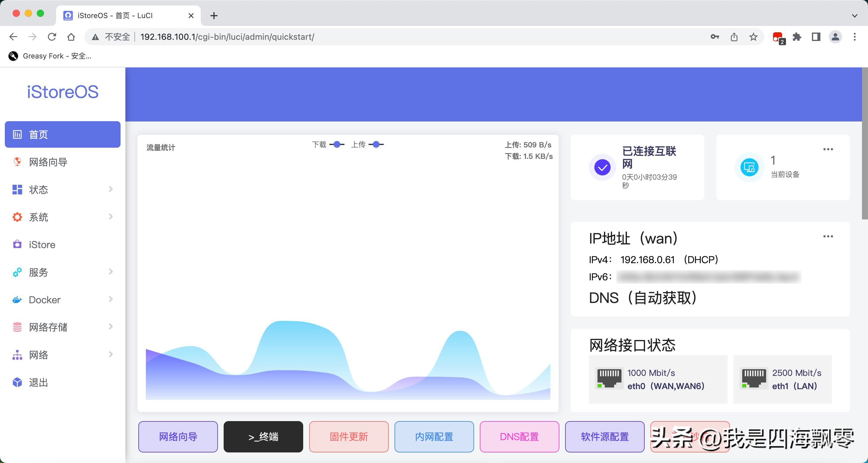The height and width of the screenshot is (463, 868).
Task: Open the 网络向导 network wizard sidebar entry
Action: click(48, 162)
